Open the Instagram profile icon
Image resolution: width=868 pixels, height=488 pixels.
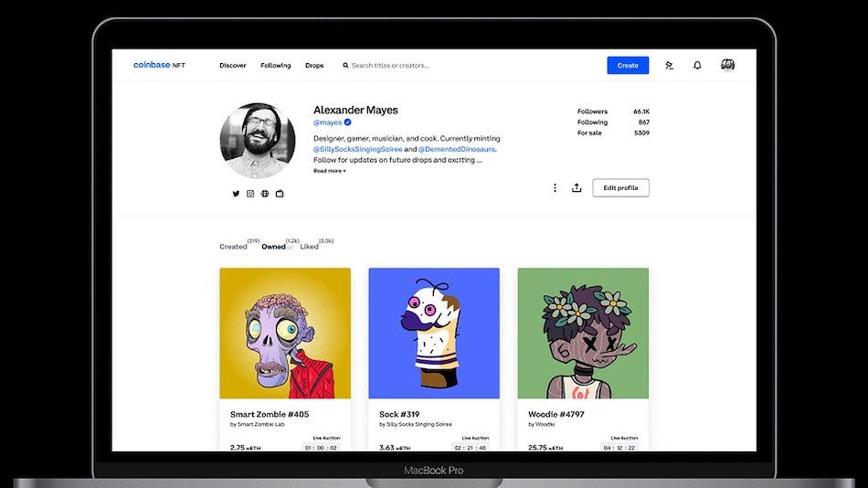point(250,194)
